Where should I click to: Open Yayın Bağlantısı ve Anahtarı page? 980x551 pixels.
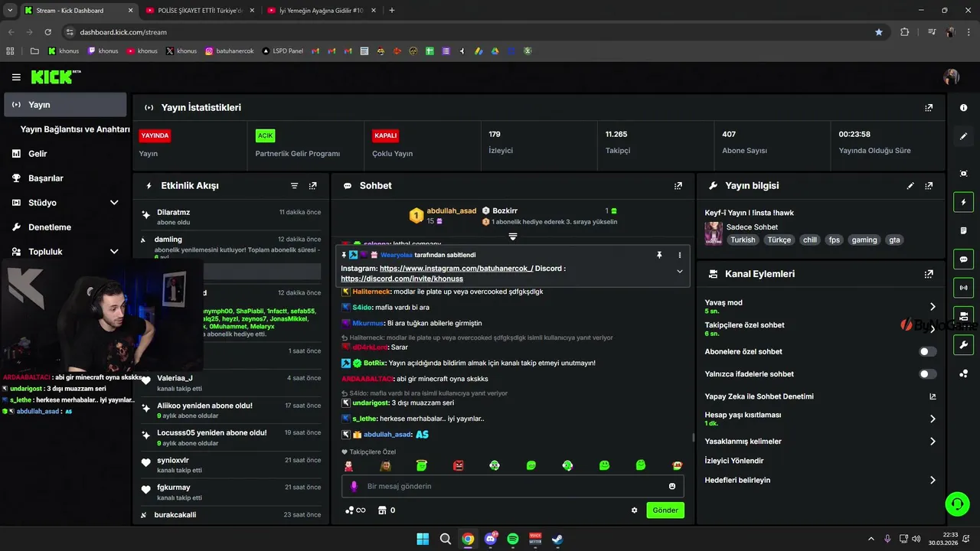point(75,129)
